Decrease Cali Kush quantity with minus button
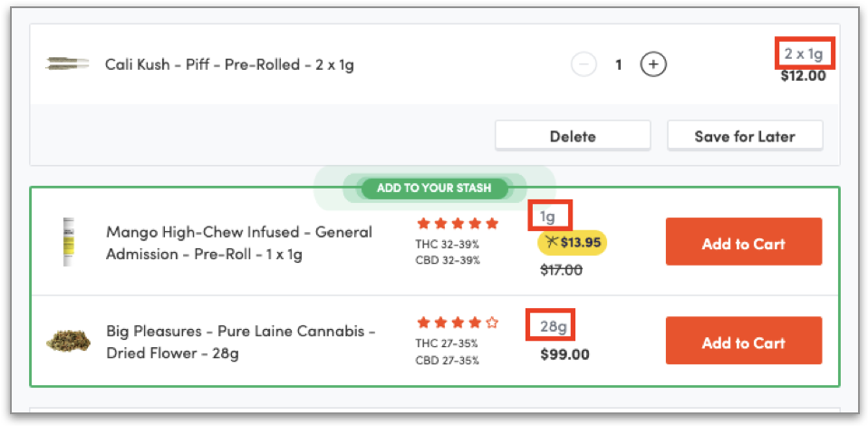The height and width of the screenshot is (426, 868). [584, 64]
